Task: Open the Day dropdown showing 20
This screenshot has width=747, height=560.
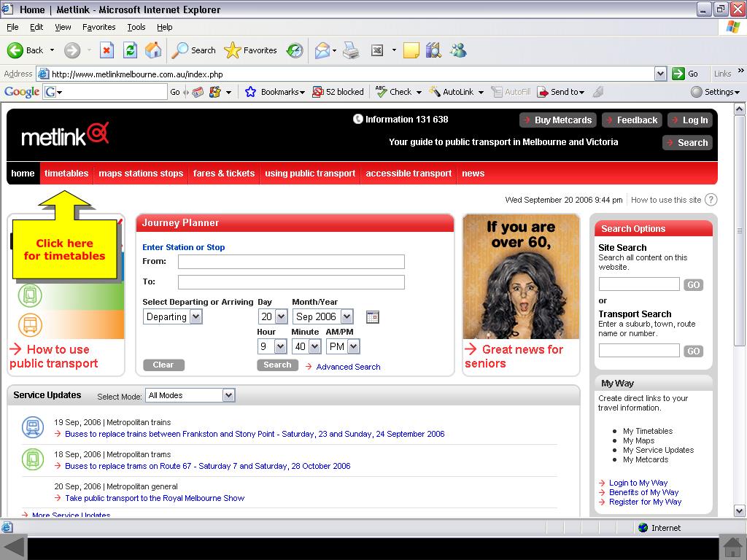Action: click(273, 317)
